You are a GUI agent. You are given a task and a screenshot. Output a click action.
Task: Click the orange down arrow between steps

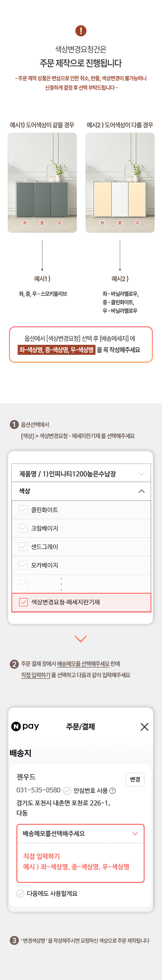[81, 638]
